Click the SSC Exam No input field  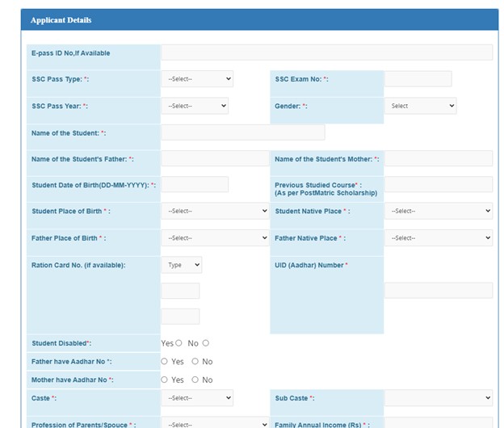pyautogui.click(x=418, y=78)
